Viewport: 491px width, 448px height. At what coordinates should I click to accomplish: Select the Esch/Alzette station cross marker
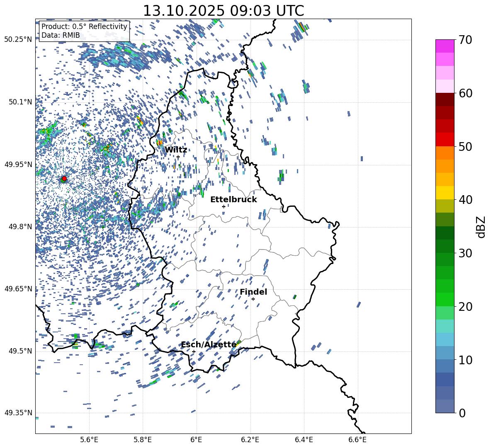pyautogui.click(x=194, y=351)
